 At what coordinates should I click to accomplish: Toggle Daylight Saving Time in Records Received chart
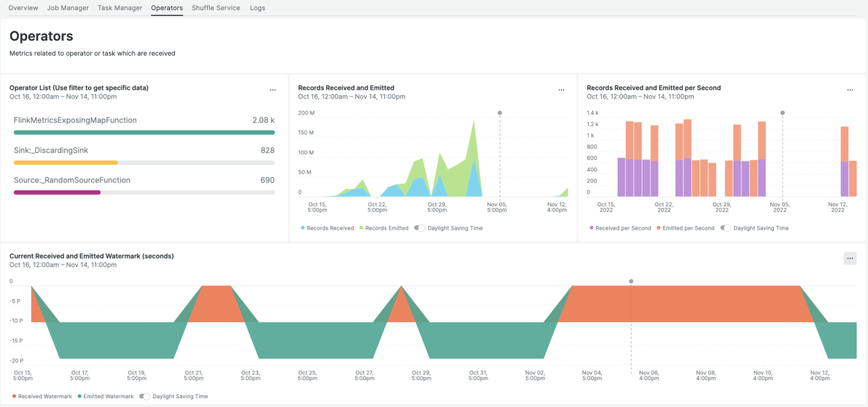(x=420, y=228)
